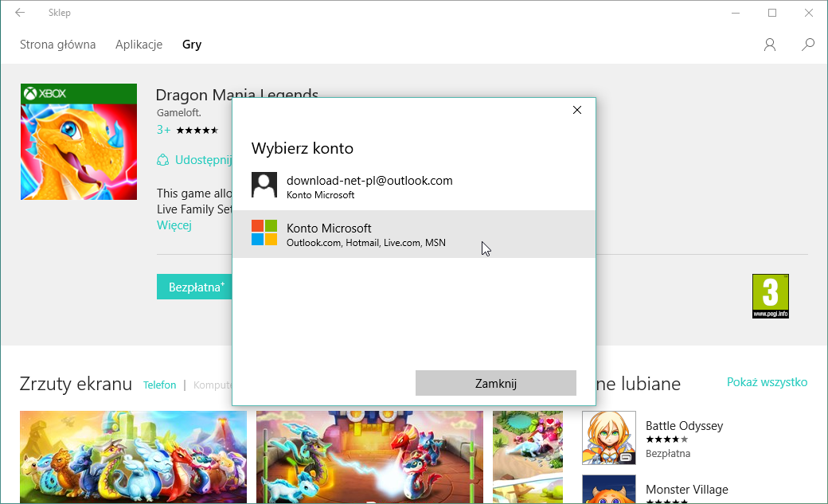Select the download-net-pl@outlook.com account

coord(414,186)
